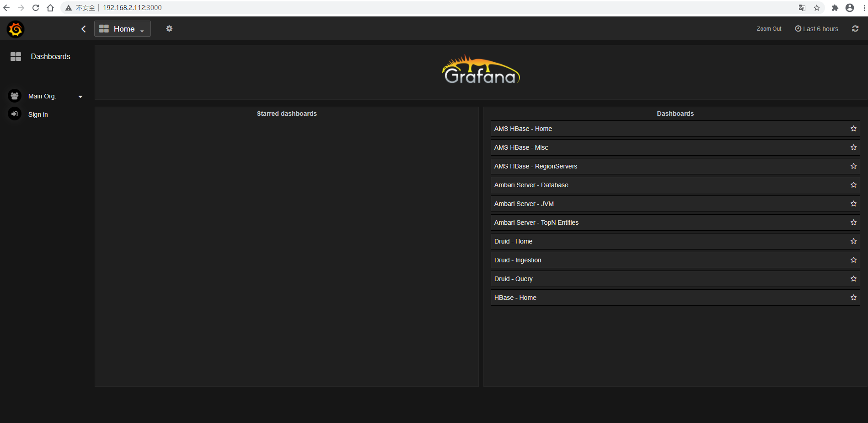Open the Druid - Query dashboard
Viewport: 868px width, 423px height.
[x=675, y=279]
